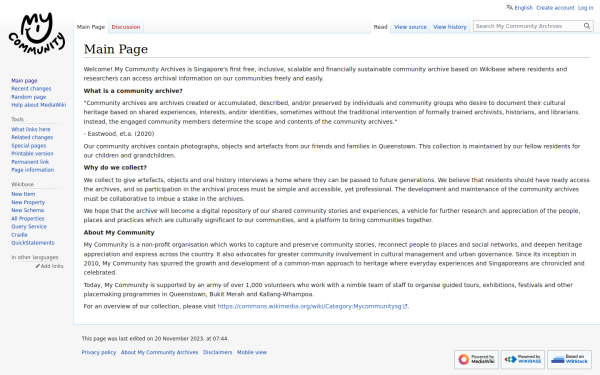Click the 'About My Community' heading
The image size is (600, 375).
[119, 233]
